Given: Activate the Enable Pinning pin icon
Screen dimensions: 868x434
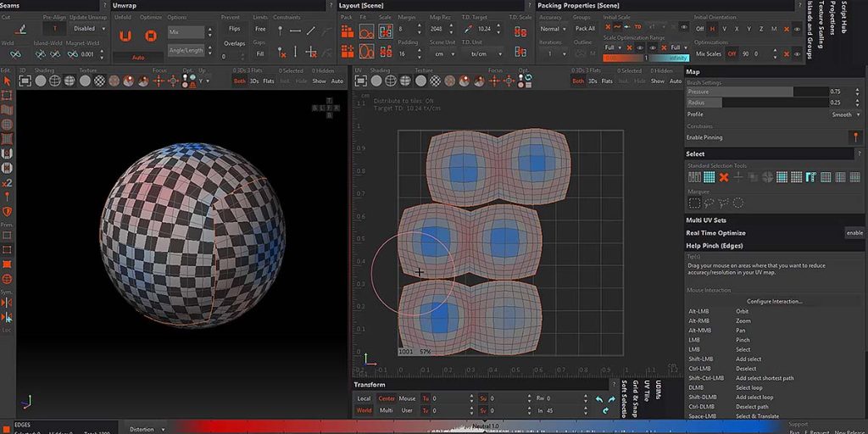Looking at the screenshot, I should [x=855, y=137].
